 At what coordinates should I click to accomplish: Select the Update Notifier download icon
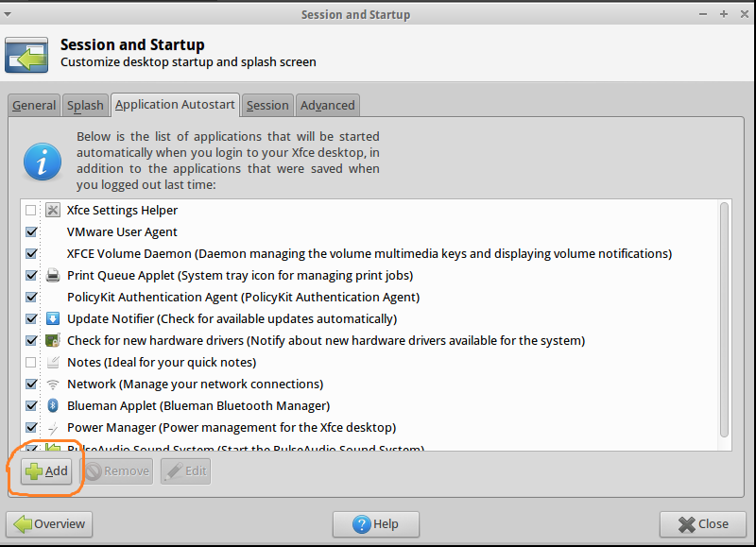pyautogui.click(x=52, y=318)
